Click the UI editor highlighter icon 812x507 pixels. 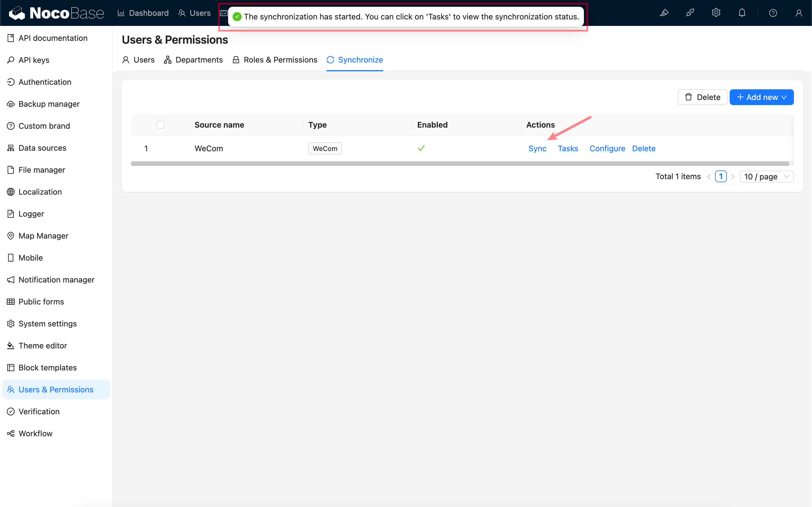(x=664, y=13)
